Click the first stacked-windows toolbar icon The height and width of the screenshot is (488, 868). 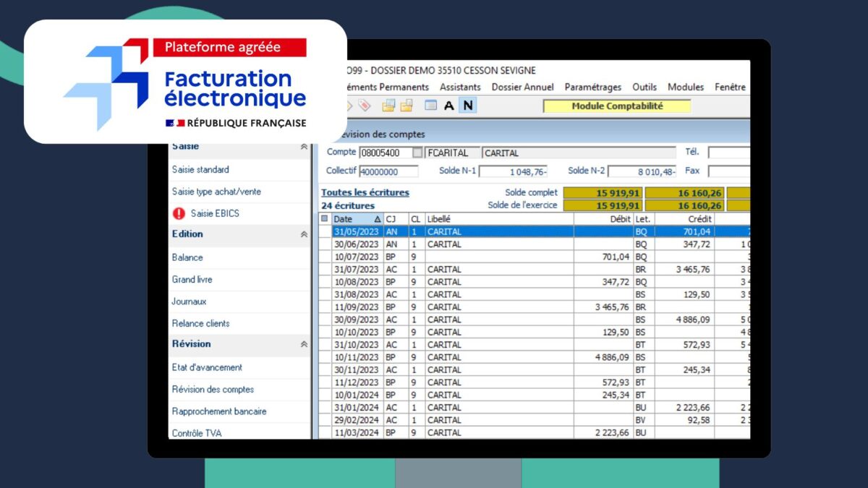click(x=388, y=106)
